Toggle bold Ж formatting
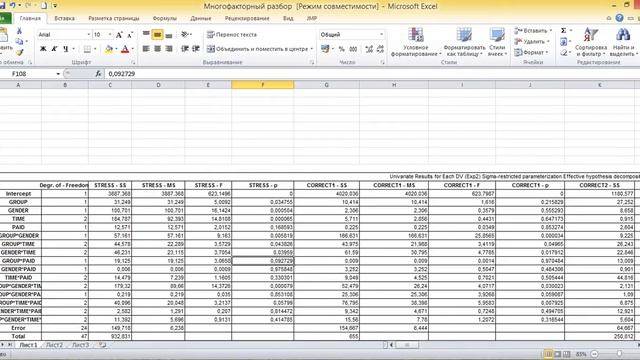Viewport: 640px width, 360px height. point(43,49)
